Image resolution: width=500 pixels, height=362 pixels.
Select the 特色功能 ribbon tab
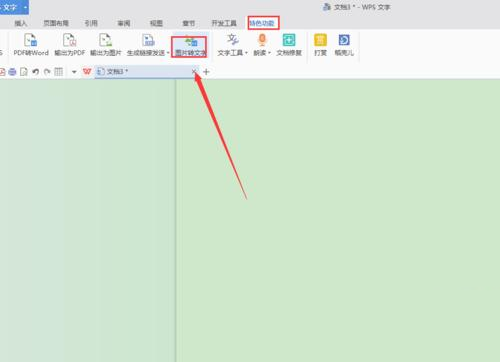pos(263,23)
